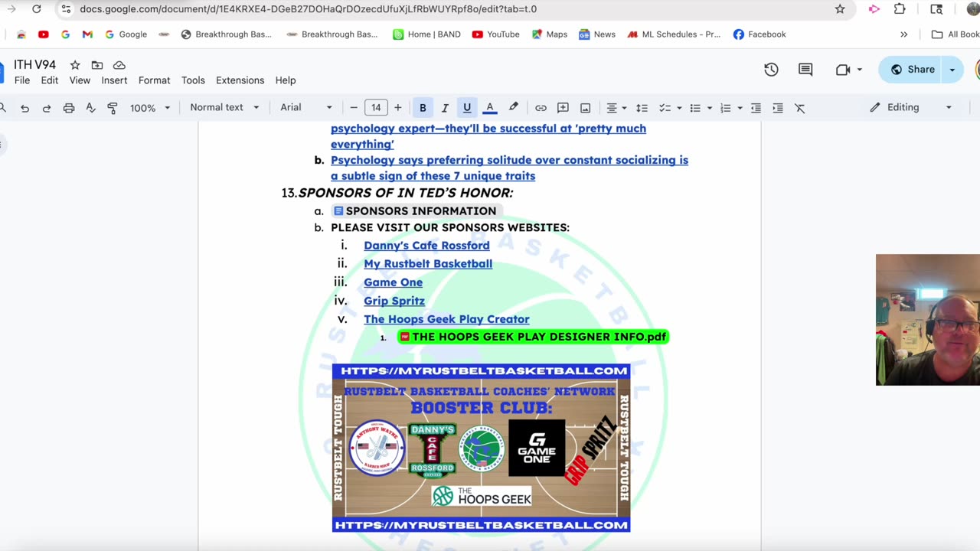Redo the last edit

[47, 108]
